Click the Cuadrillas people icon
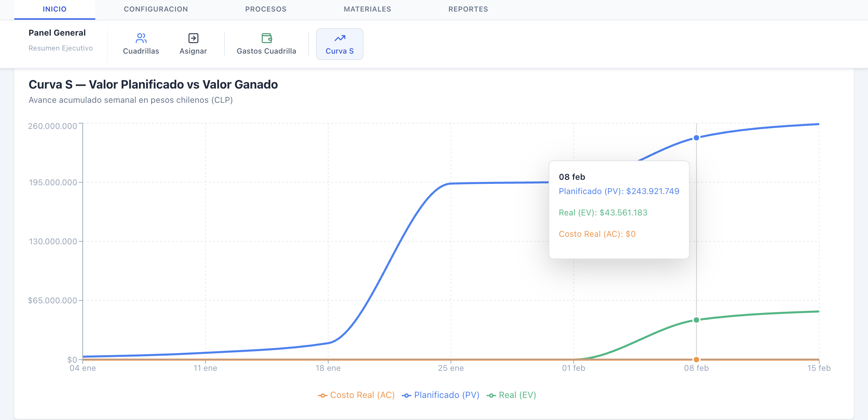The image size is (868, 420). [x=141, y=38]
